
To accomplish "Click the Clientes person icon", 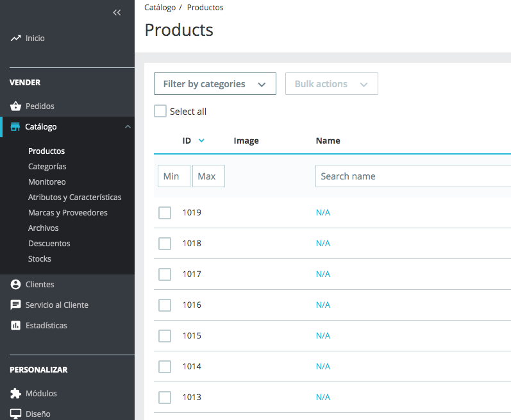I will [x=16, y=285].
